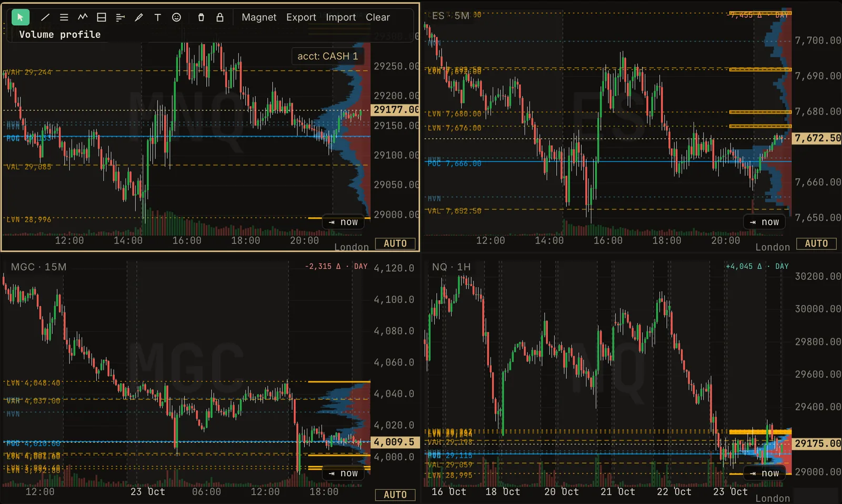Viewport: 842px width, 504px height.
Task: Select the split rectangle tool
Action: (x=102, y=17)
